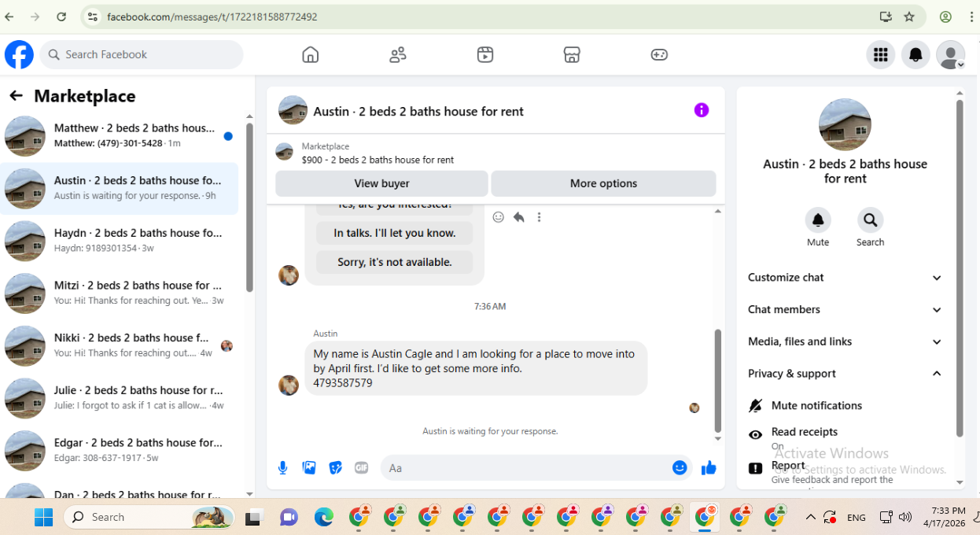Click the View buyer button

coord(381,183)
